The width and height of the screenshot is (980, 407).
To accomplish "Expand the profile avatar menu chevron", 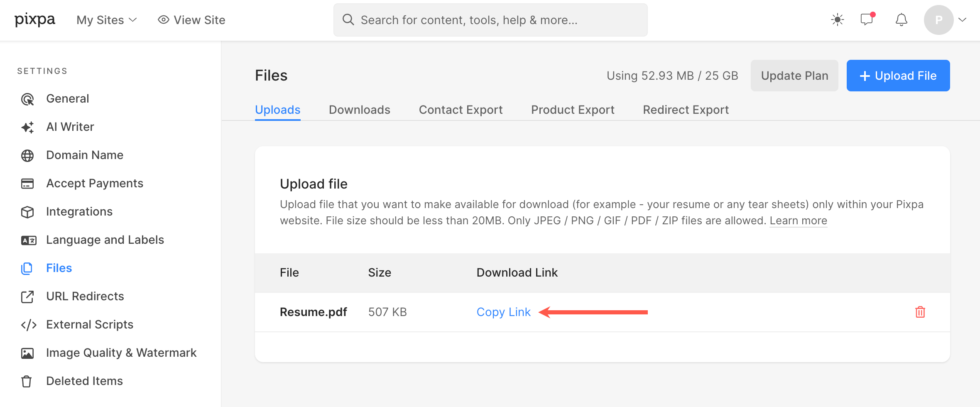I will tap(963, 20).
